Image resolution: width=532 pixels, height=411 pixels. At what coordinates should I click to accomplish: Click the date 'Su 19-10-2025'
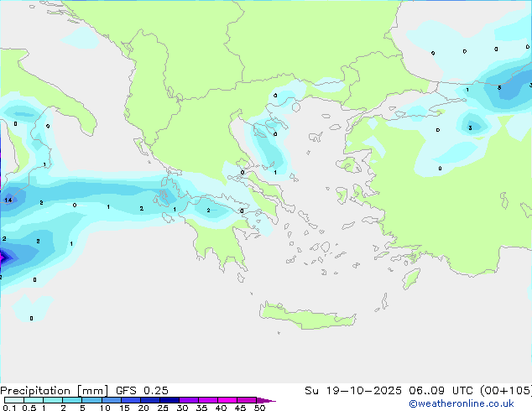(x=353, y=391)
